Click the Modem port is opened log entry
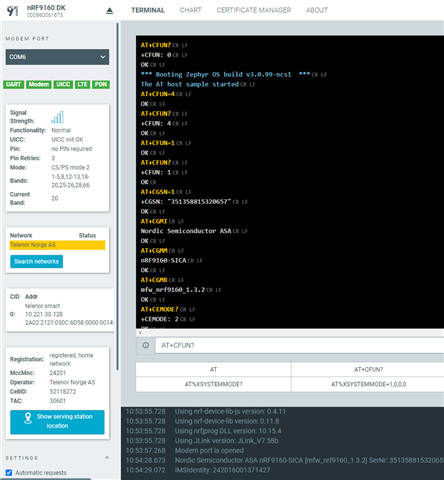 coord(209,450)
